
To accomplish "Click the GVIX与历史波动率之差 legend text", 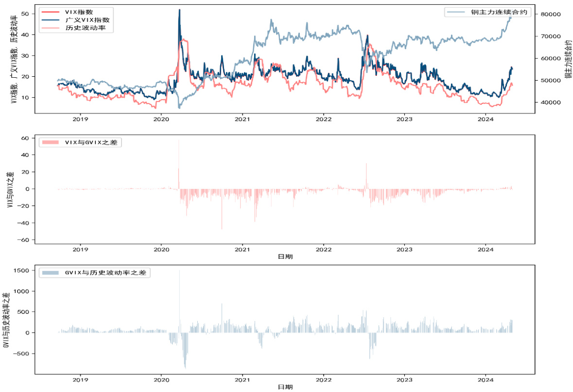I will [104, 273].
